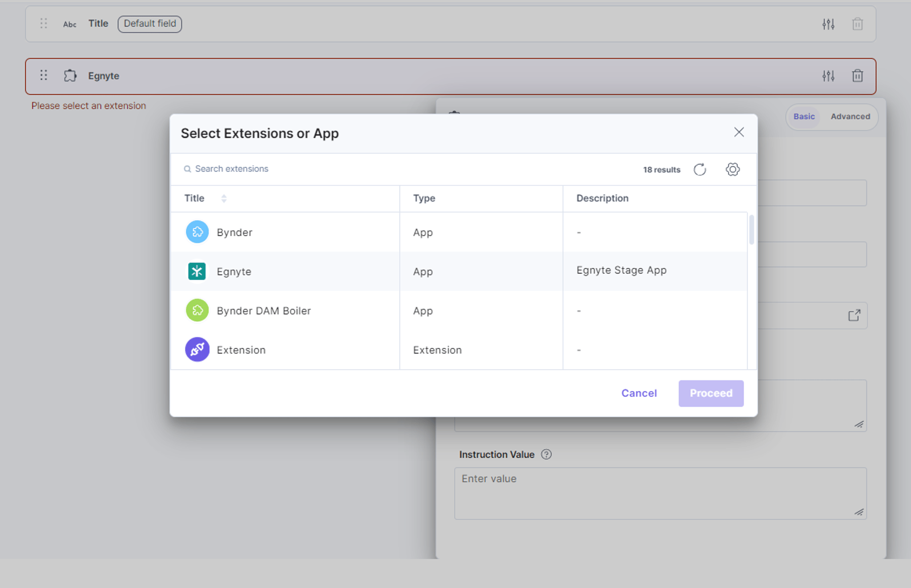Sort the list by Title column arrows
This screenshot has height=588, width=911.
click(224, 198)
